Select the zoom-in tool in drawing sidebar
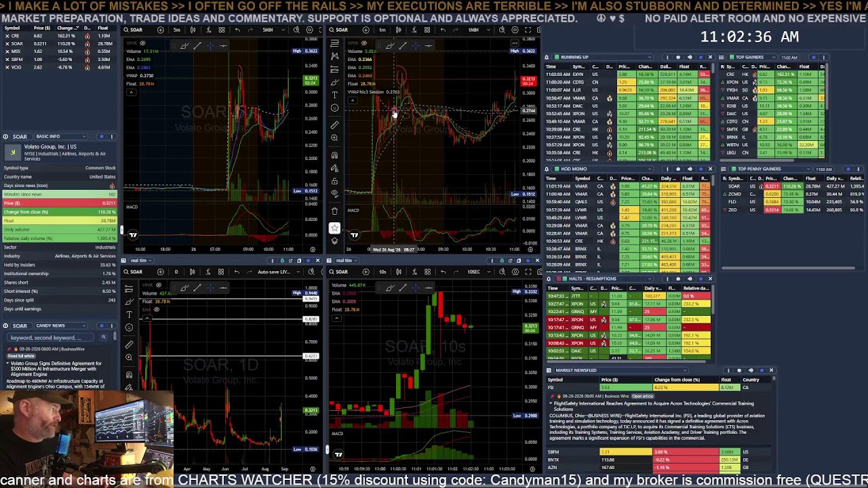 [x=334, y=138]
